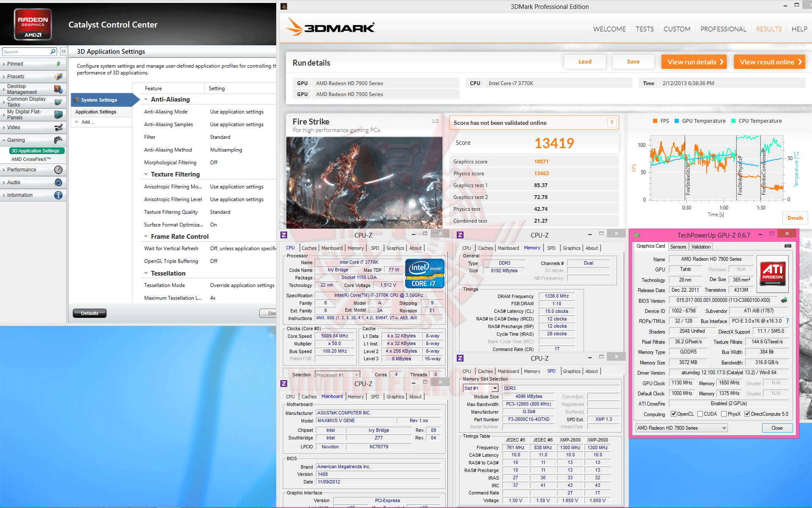Click the BIOS save chip icon
The height and width of the screenshot is (508, 812).
(x=784, y=300)
